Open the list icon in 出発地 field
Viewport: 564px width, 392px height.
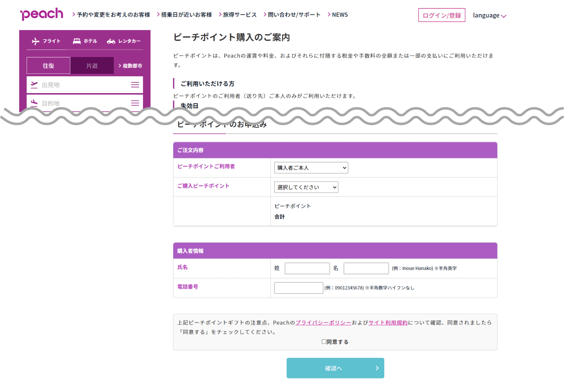click(x=135, y=85)
